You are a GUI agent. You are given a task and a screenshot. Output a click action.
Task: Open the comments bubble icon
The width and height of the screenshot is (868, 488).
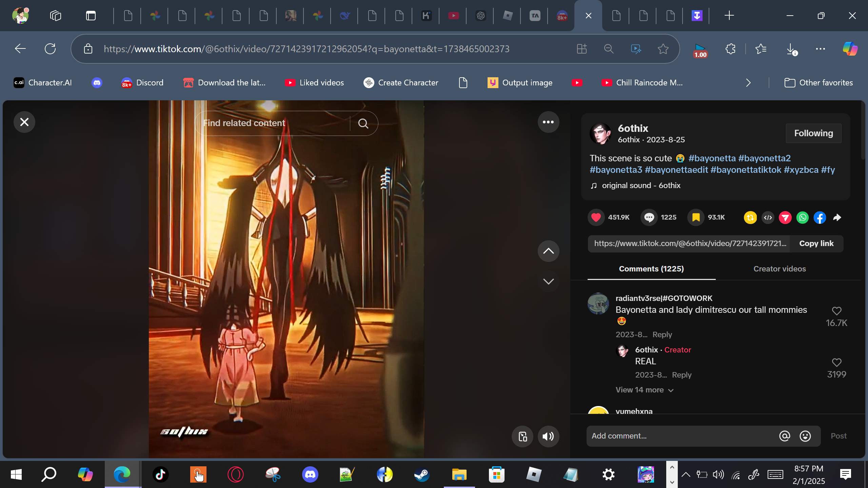coord(649,217)
